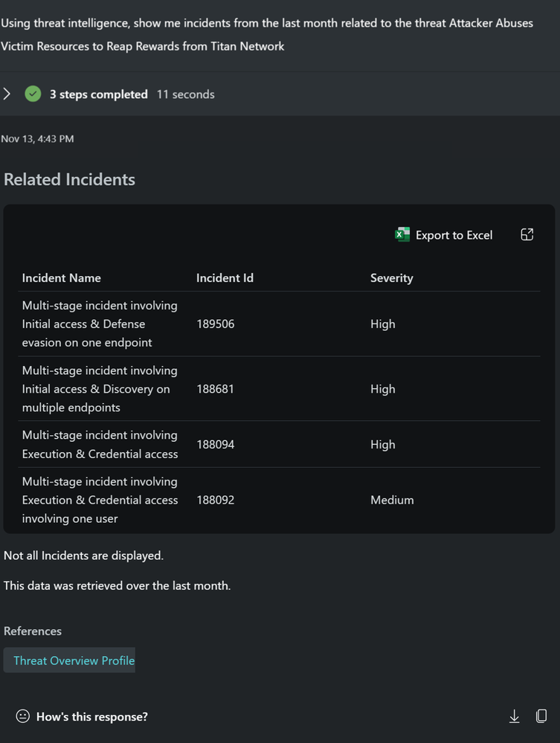This screenshot has height=743, width=560.
Task: Export the incidents table to Excel
Action: click(x=444, y=234)
